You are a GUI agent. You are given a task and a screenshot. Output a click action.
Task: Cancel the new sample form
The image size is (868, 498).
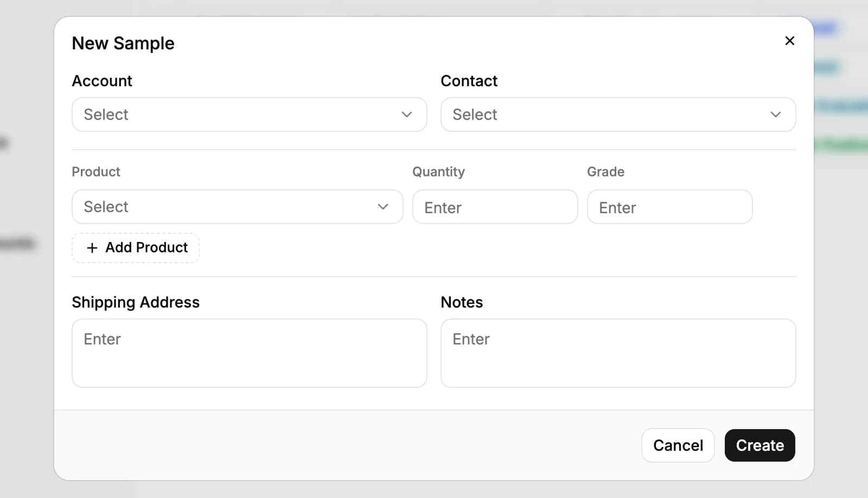click(x=678, y=445)
